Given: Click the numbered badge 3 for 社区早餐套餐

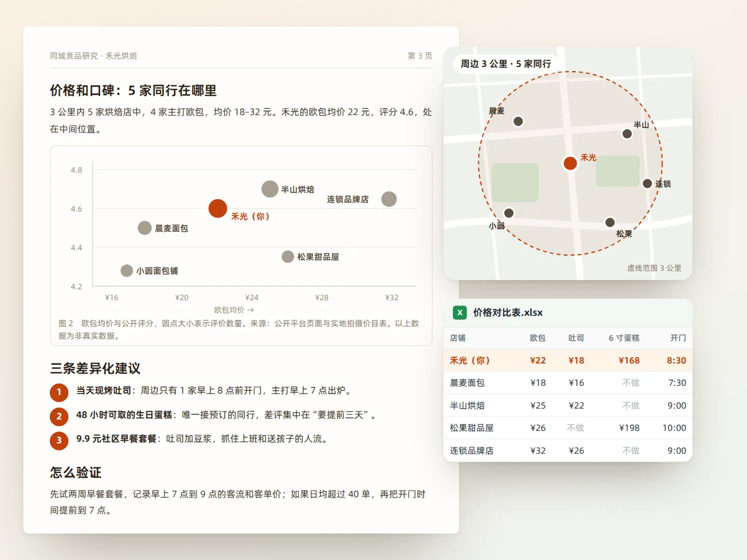Looking at the screenshot, I should pos(59,440).
